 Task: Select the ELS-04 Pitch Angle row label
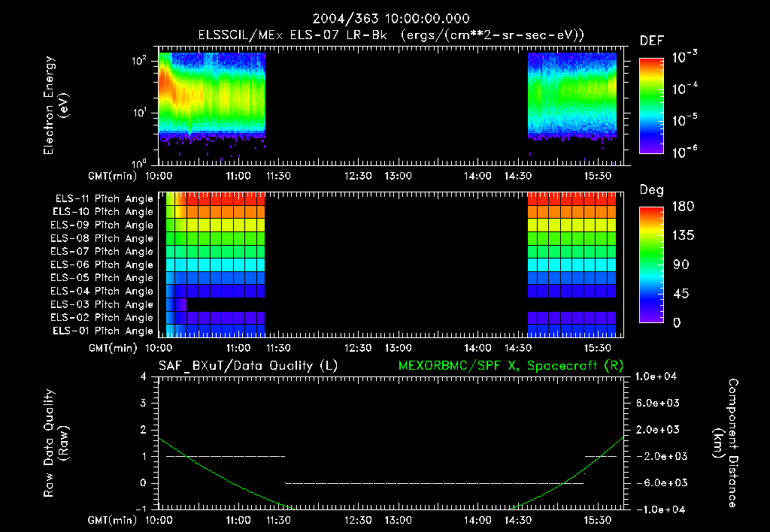102,291
